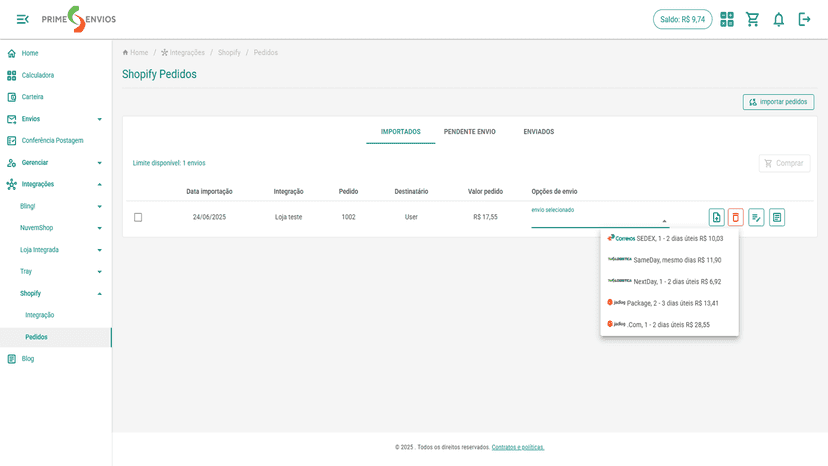Viewport: 828px width, 466px height.
Task: Check the checkbox for order 1002
Action: click(x=138, y=217)
